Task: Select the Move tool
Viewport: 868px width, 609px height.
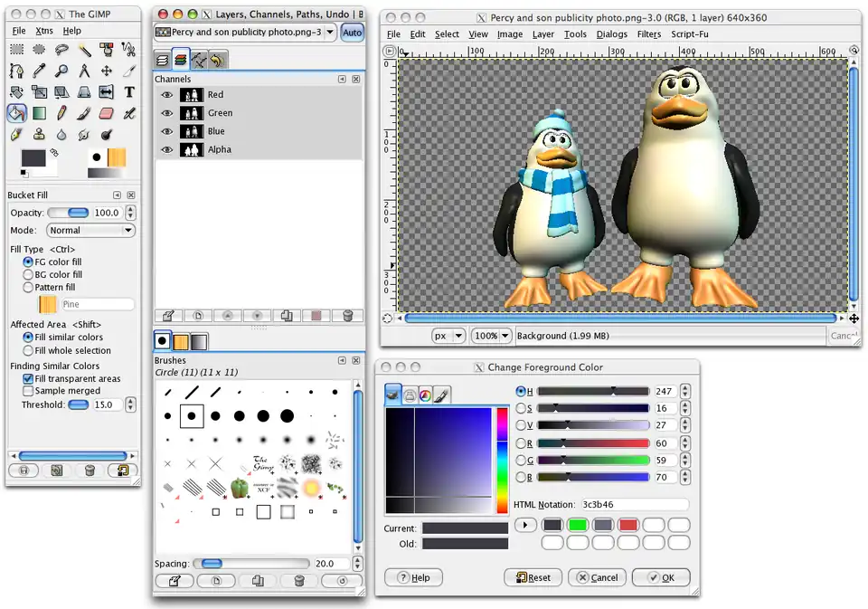Action: 107,71
